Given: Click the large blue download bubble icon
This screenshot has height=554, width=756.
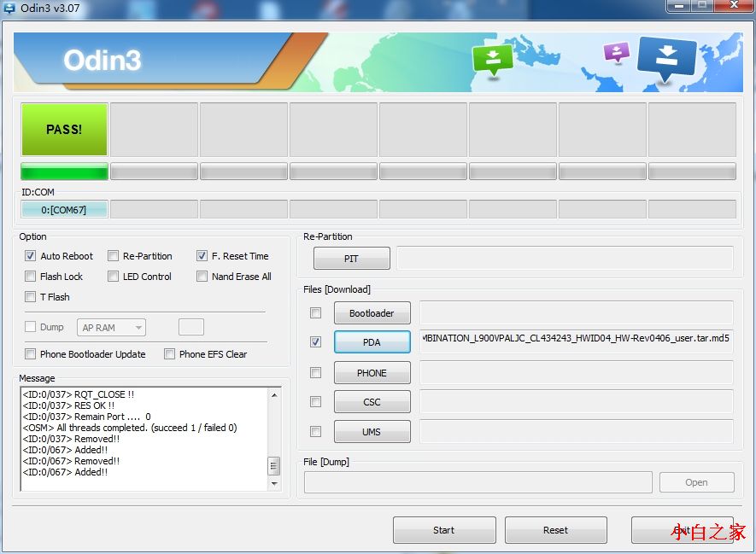Looking at the screenshot, I should click(x=667, y=59).
